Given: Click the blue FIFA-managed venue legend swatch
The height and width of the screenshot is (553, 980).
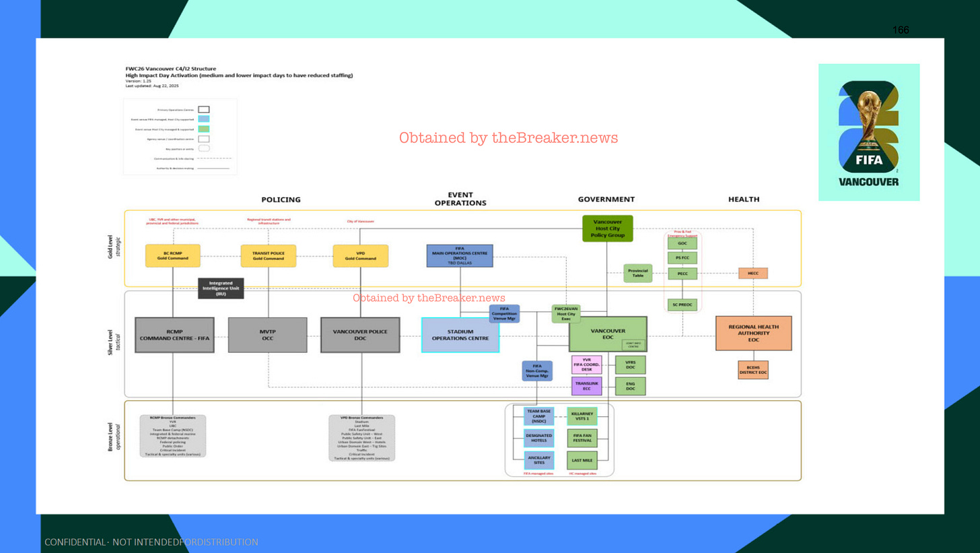Looking at the screenshot, I should [203, 119].
